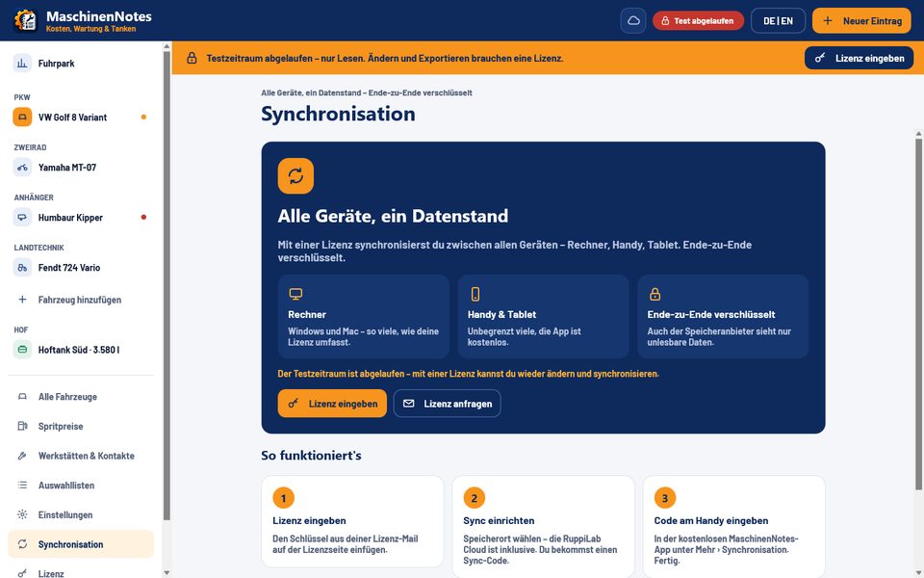Viewport: 924px width, 578px height.
Task: Select VW Golf 8 Variant vehicle
Action: pyautogui.click(x=81, y=117)
